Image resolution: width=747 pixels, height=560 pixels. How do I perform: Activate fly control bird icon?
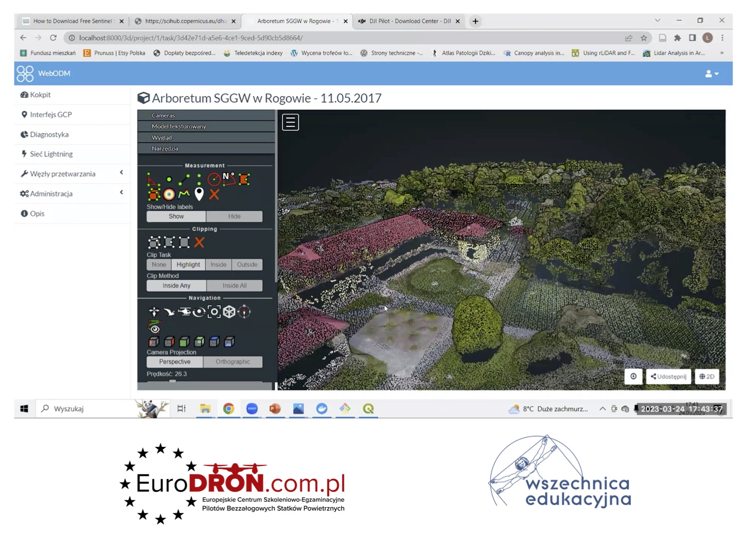pyautogui.click(x=169, y=312)
